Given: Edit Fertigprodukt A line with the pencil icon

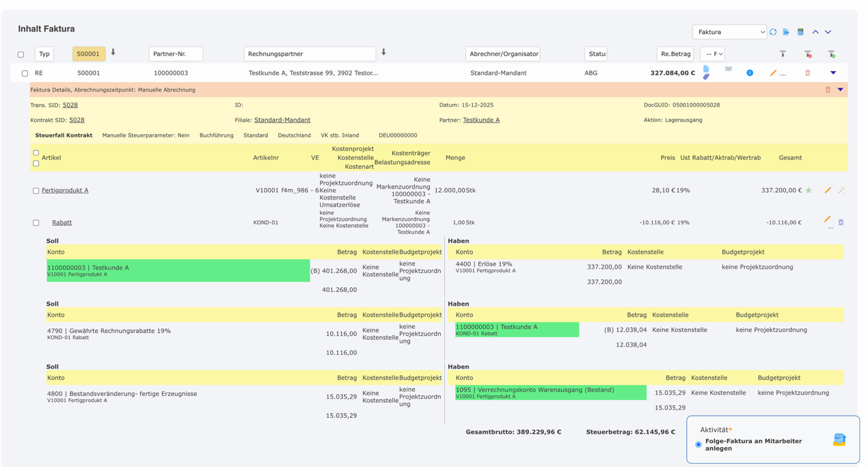Looking at the screenshot, I should (x=828, y=190).
